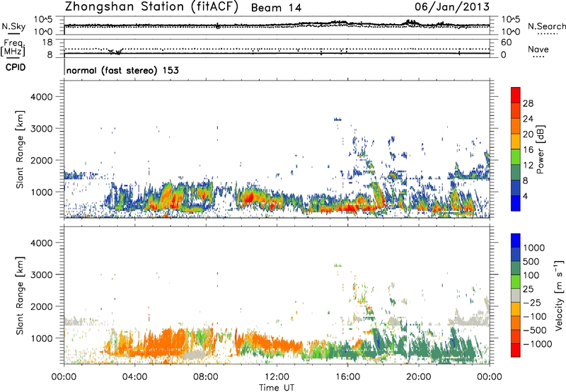The image size is (566, 392).
Task: Click the '20:00' time tick label
Action: click(x=418, y=377)
